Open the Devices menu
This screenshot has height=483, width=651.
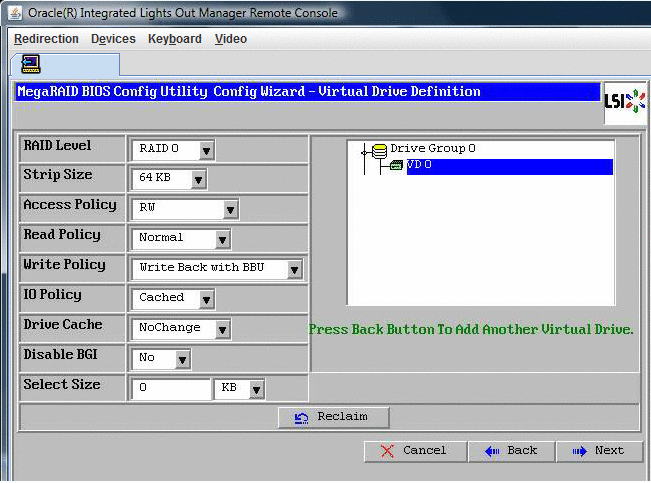[x=113, y=39]
